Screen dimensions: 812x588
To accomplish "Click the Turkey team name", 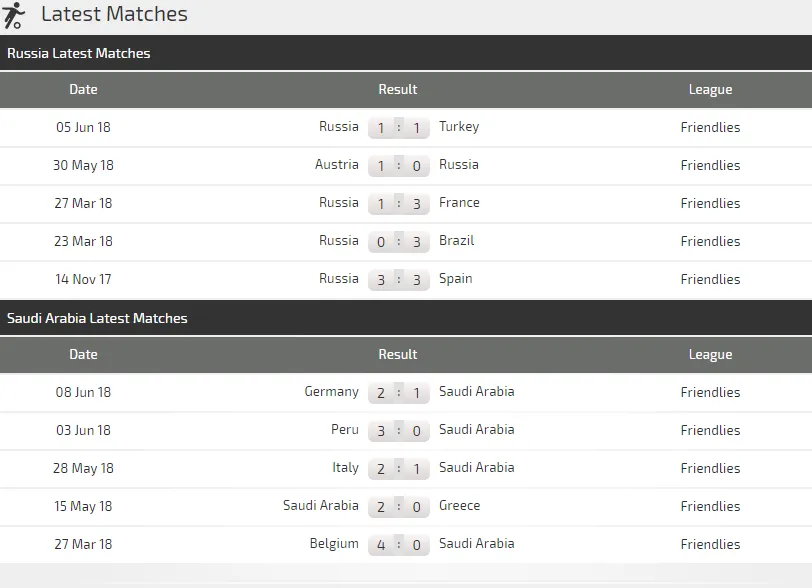I will pyautogui.click(x=459, y=127).
